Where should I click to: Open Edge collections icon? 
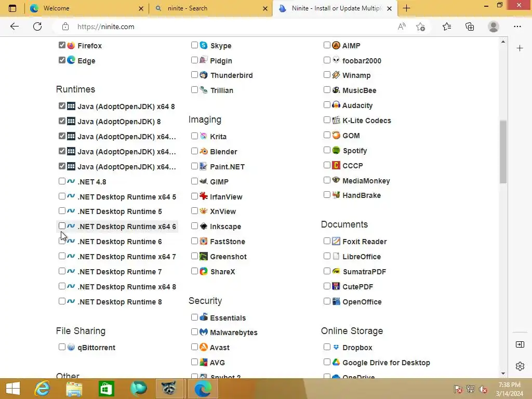coord(470,26)
